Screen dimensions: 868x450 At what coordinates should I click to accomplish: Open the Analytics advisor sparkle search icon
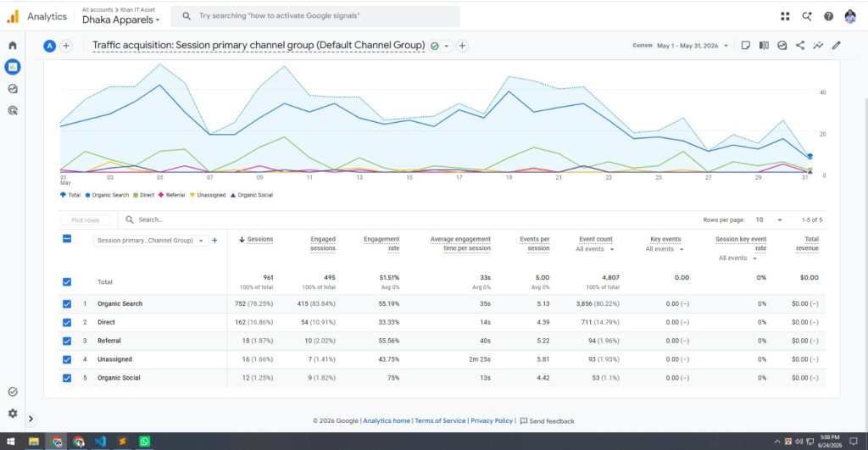click(807, 16)
